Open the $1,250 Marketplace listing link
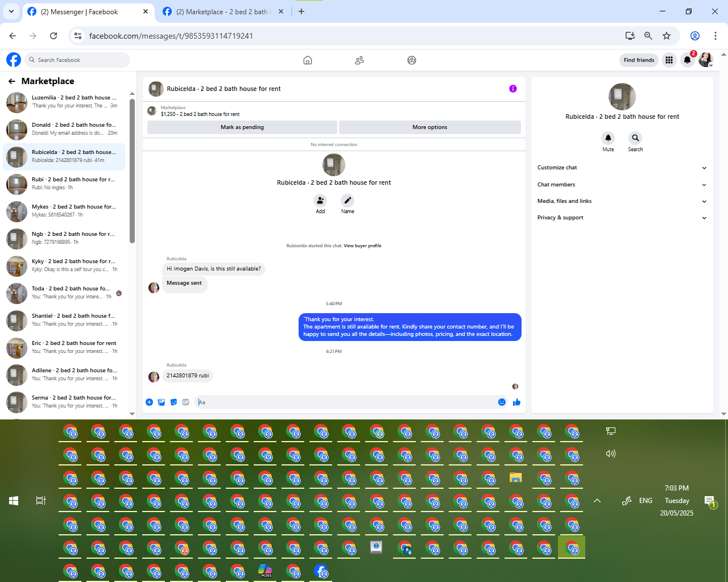 [x=200, y=114]
